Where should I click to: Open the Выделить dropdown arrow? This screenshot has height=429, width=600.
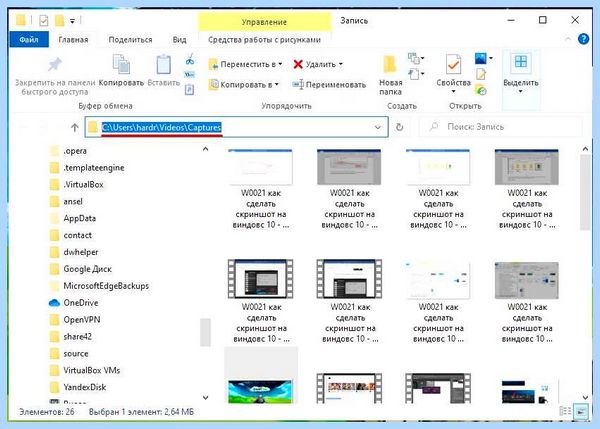(x=520, y=91)
